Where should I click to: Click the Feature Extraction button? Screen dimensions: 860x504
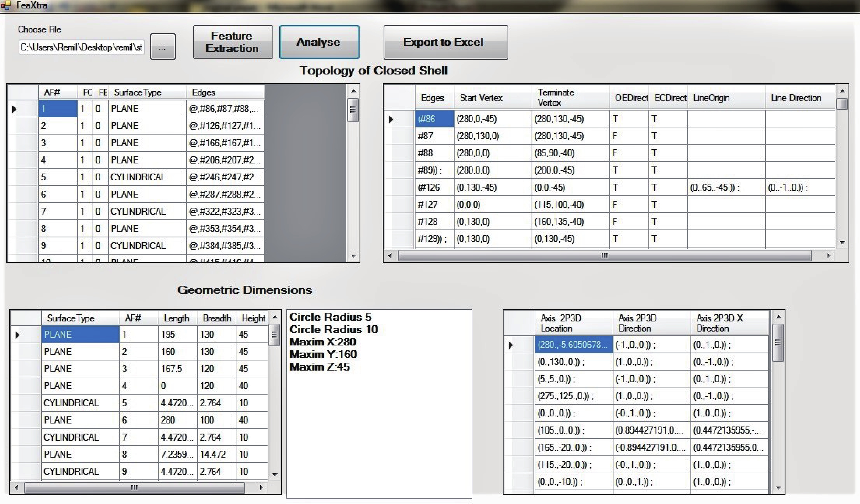pos(232,41)
